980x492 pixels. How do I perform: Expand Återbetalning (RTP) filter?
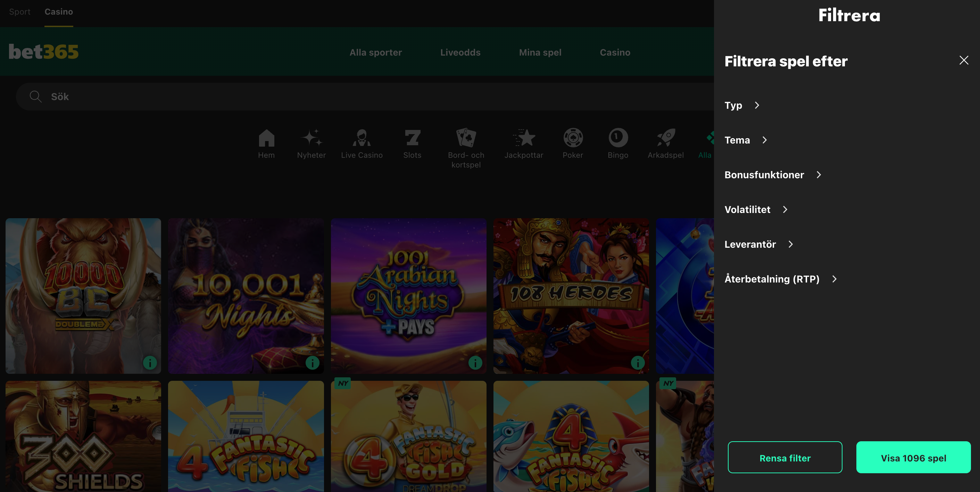[x=781, y=279]
